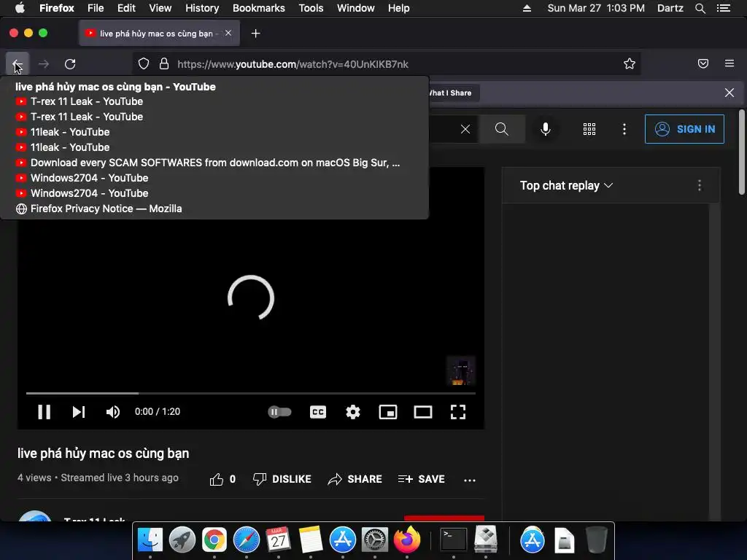
Task: Dismiss the notification bar with X
Action: [x=729, y=93]
